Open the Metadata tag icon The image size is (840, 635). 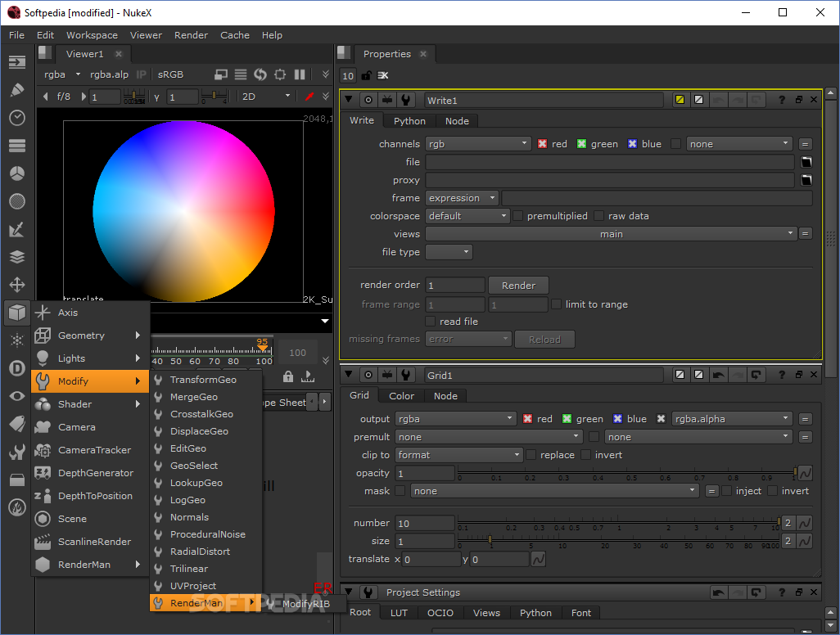(x=17, y=424)
